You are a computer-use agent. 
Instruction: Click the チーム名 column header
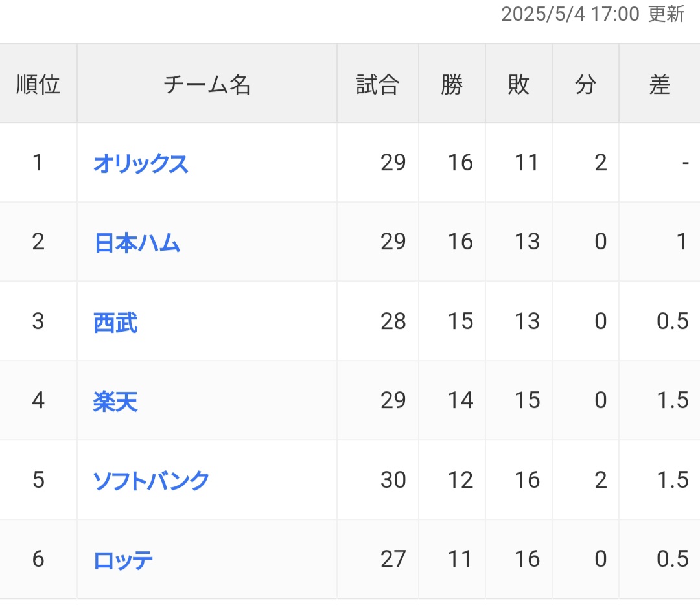(207, 84)
